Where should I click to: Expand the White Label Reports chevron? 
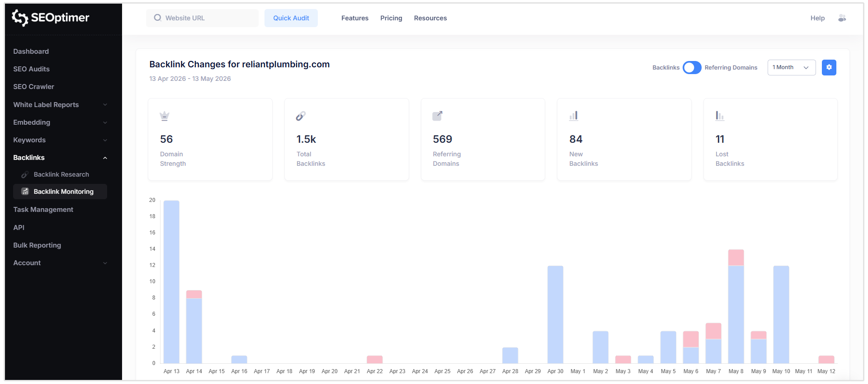tap(105, 105)
